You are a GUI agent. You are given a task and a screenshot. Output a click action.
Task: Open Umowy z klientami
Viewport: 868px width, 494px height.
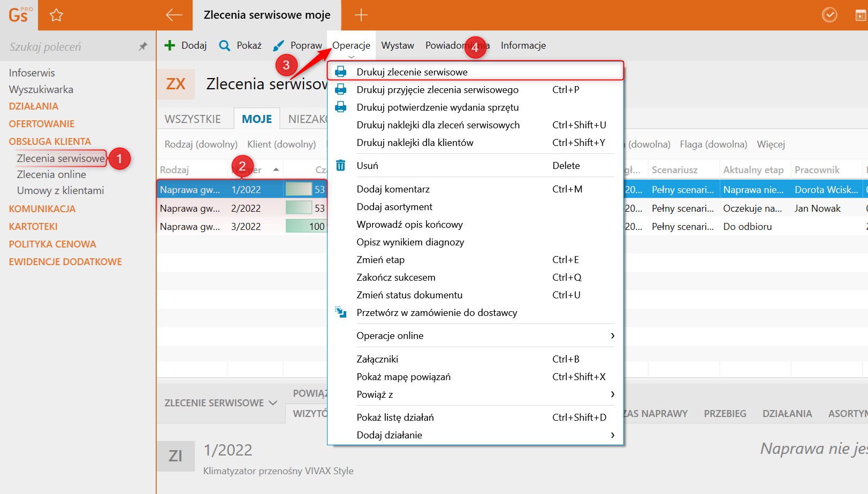pos(60,190)
